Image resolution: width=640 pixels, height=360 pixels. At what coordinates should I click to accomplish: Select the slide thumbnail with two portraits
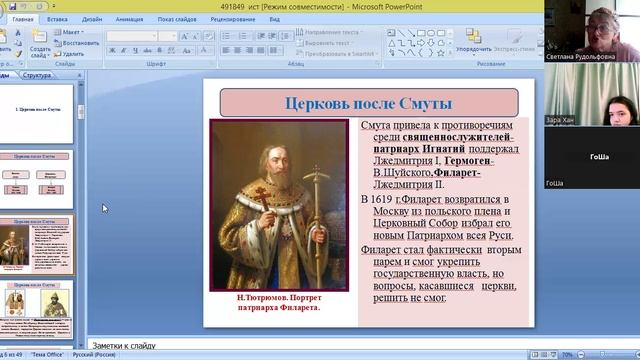(36, 309)
